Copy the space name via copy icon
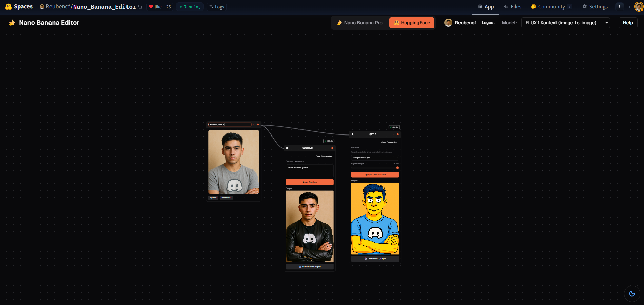644x305 pixels. 140,7
